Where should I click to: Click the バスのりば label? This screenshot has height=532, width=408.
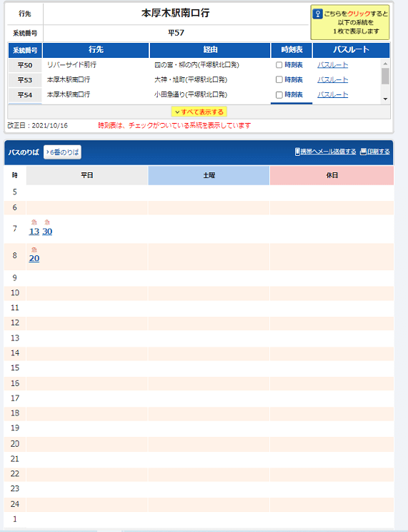(x=24, y=152)
